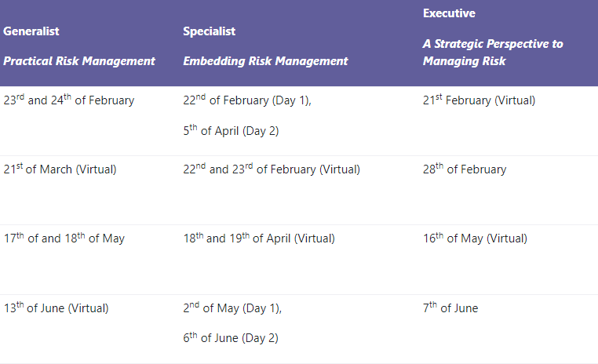Click 5th of April (Day 2) text
The height and width of the screenshot is (364, 598).
[231, 130]
